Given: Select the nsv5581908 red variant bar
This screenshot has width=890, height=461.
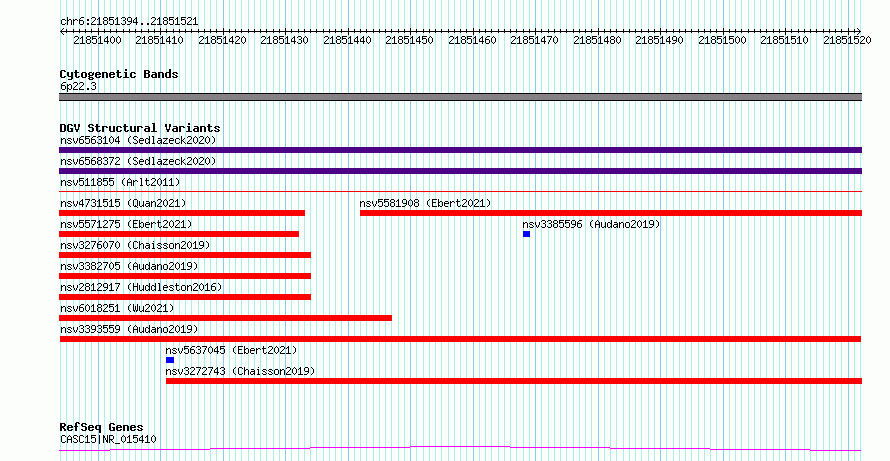Looking at the screenshot, I should point(611,213).
